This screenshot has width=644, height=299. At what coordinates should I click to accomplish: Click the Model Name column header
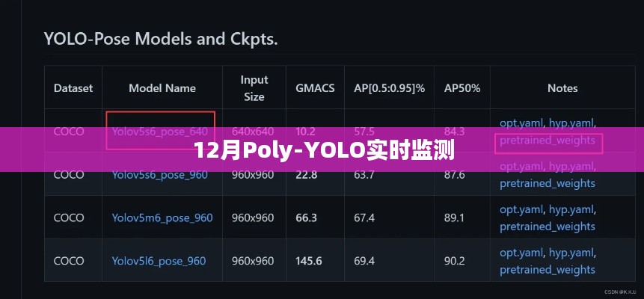coord(162,88)
